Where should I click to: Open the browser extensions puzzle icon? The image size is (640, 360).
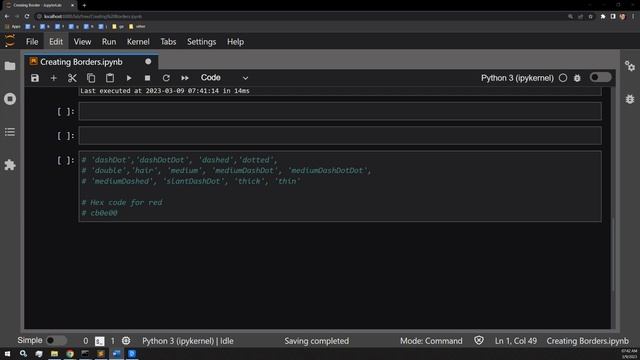pos(603,17)
